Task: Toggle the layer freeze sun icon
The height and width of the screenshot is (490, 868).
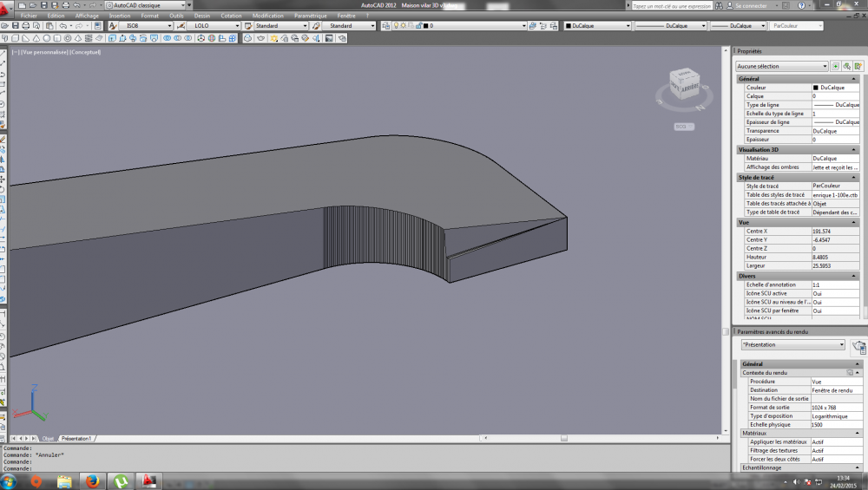Action: (x=403, y=25)
